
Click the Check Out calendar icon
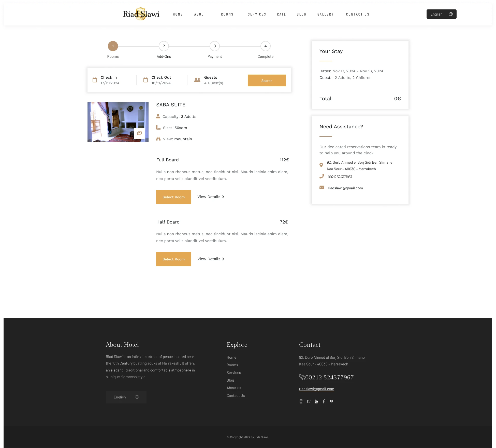(145, 80)
